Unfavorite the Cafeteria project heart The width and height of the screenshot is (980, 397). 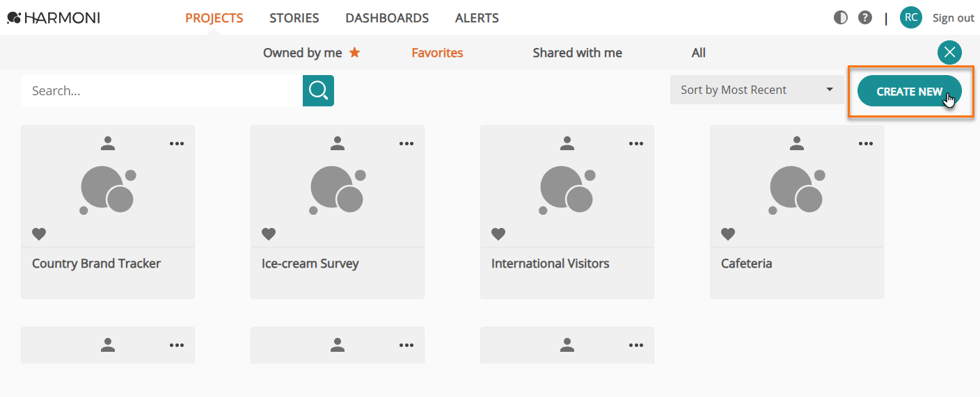pos(728,234)
